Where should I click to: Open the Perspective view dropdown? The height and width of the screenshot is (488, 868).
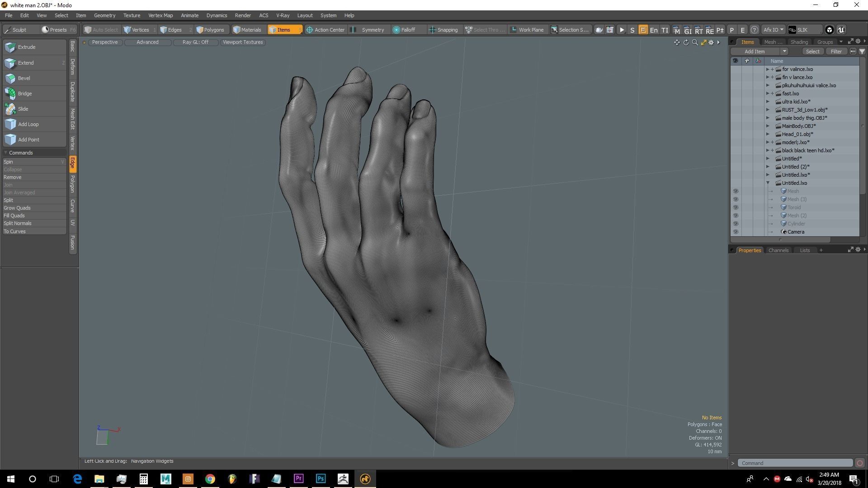tap(105, 42)
